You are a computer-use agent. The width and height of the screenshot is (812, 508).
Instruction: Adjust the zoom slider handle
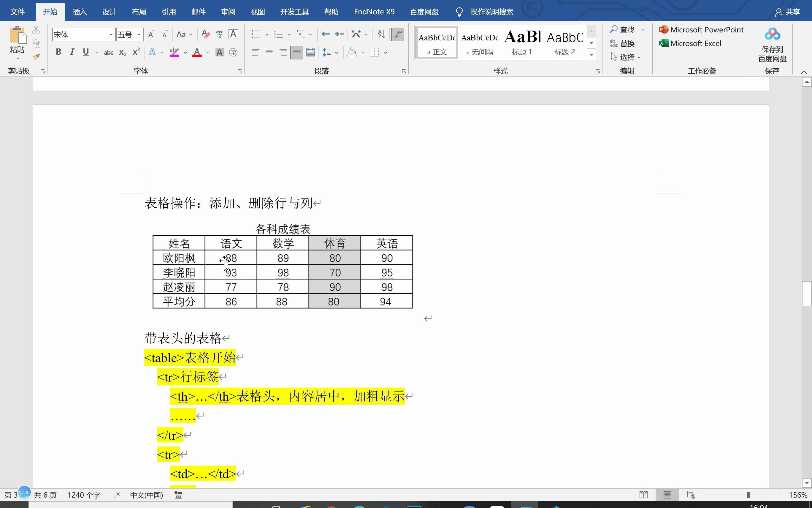748,495
